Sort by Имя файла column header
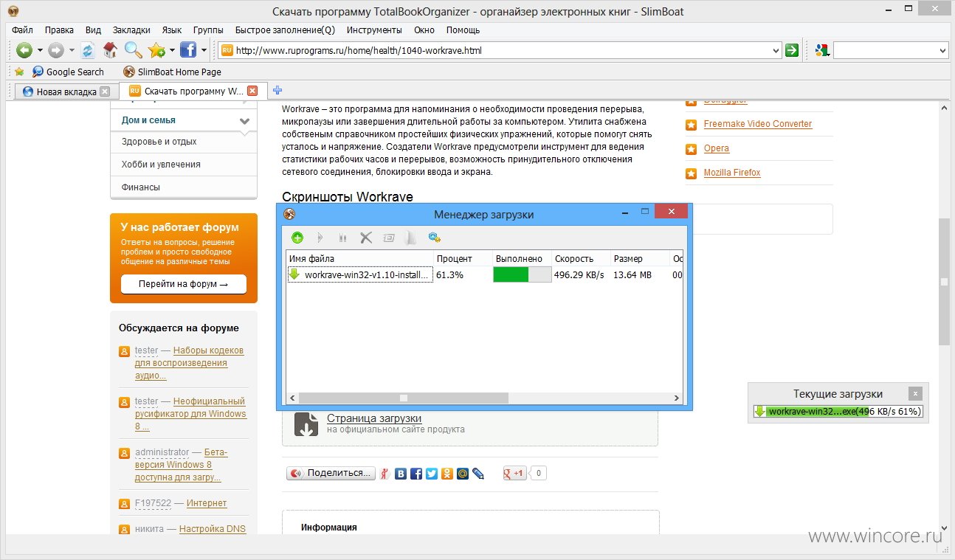This screenshot has height=560, width=955. click(359, 258)
